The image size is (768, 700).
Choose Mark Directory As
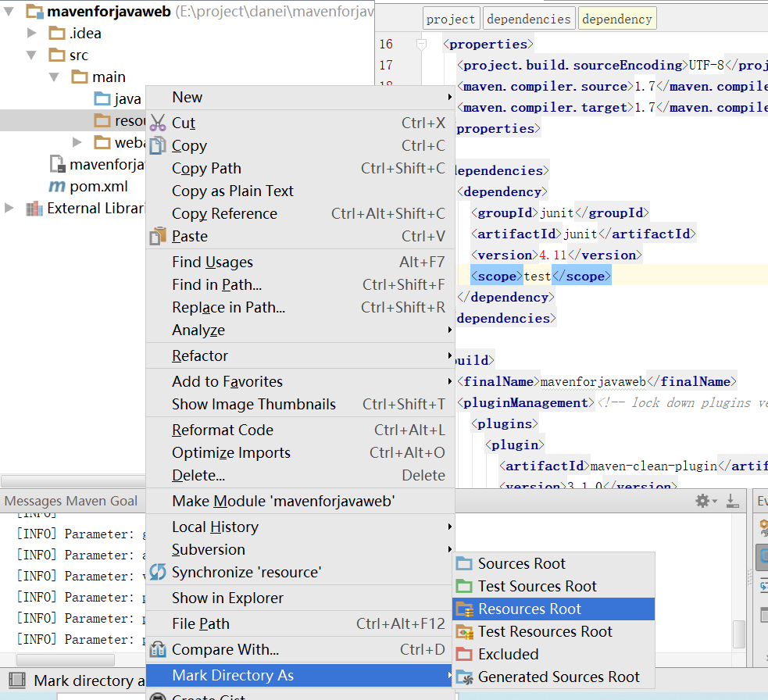point(300,675)
